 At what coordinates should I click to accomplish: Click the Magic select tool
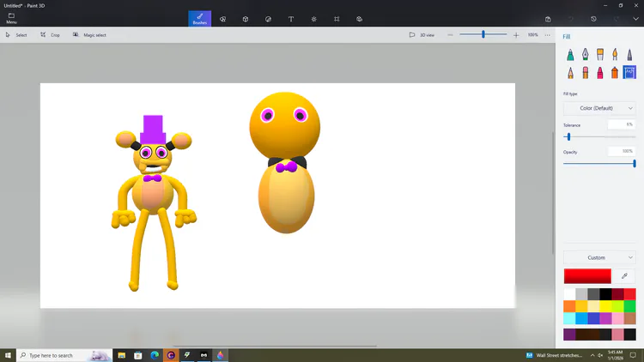[x=89, y=35]
